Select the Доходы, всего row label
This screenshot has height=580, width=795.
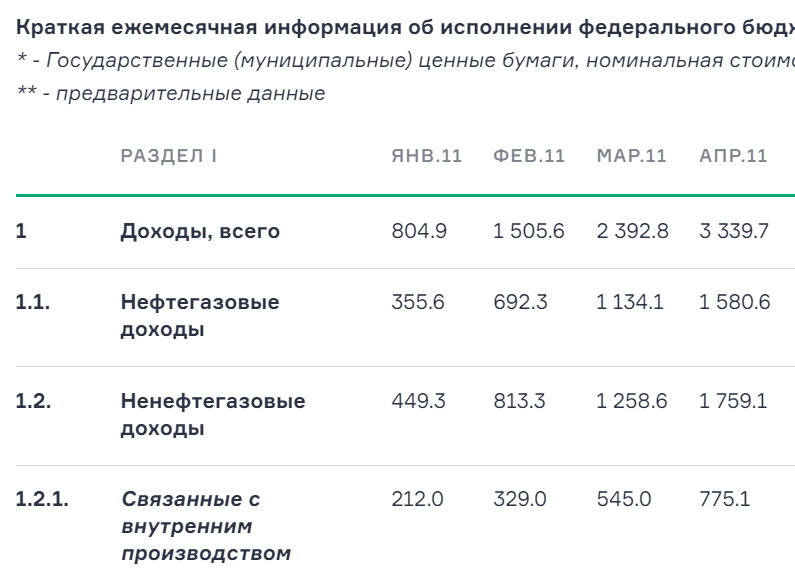(200, 231)
